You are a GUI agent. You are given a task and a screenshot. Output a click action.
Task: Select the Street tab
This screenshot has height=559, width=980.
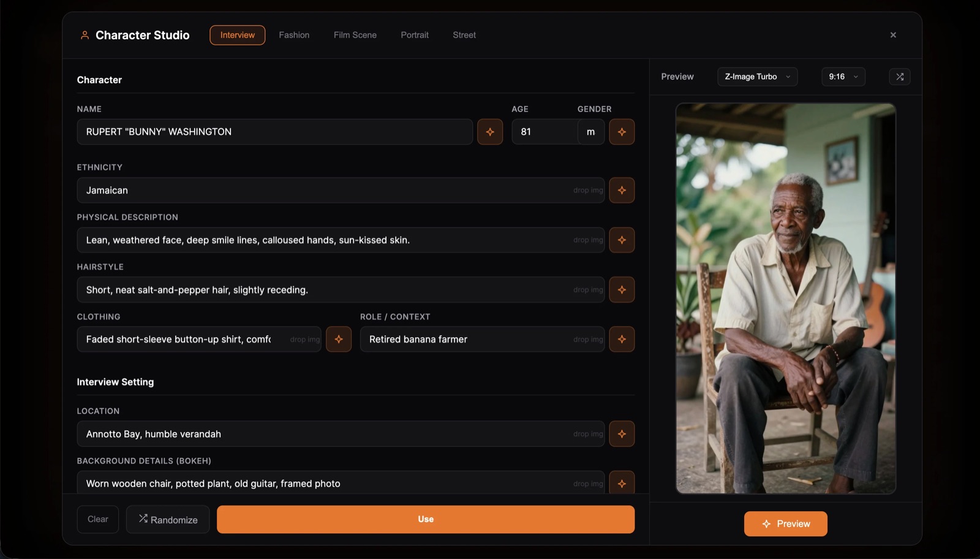tap(464, 35)
